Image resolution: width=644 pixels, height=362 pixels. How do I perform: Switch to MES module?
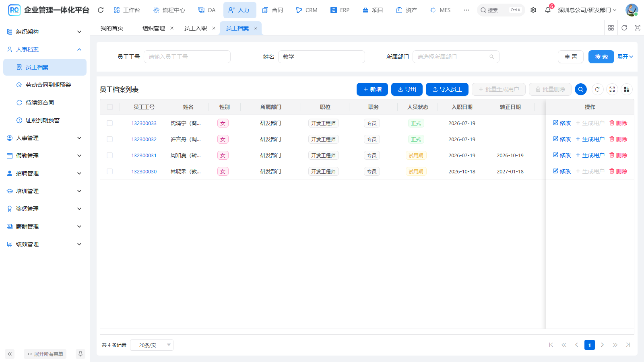click(440, 10)
